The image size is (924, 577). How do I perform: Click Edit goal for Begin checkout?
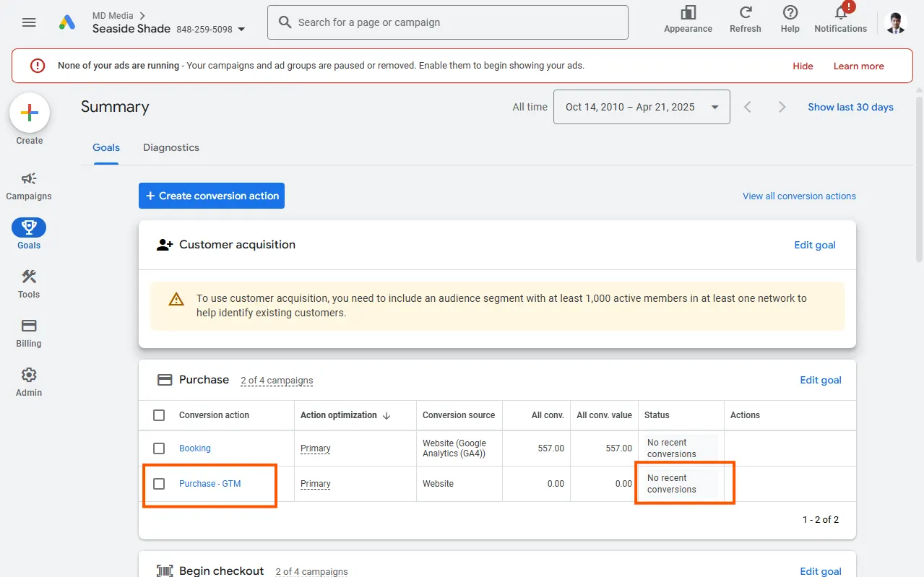[821, 571]
